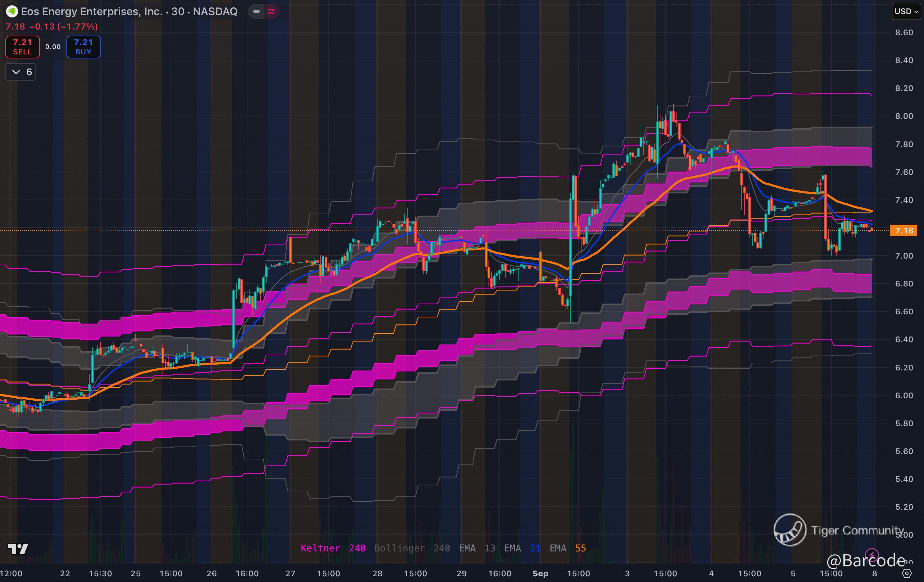
Task: Toggle the EMA 55 indicator label
Action: (567, 548)
